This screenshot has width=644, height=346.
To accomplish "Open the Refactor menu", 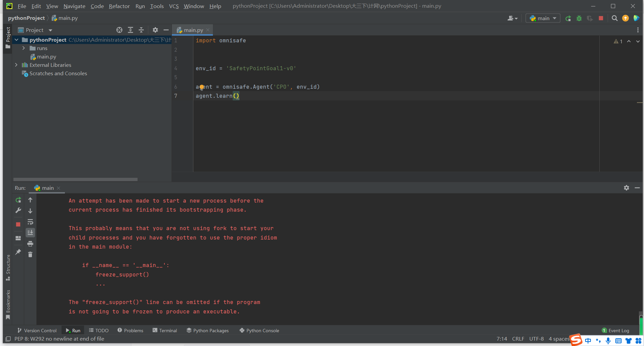I will click(119, 6).
